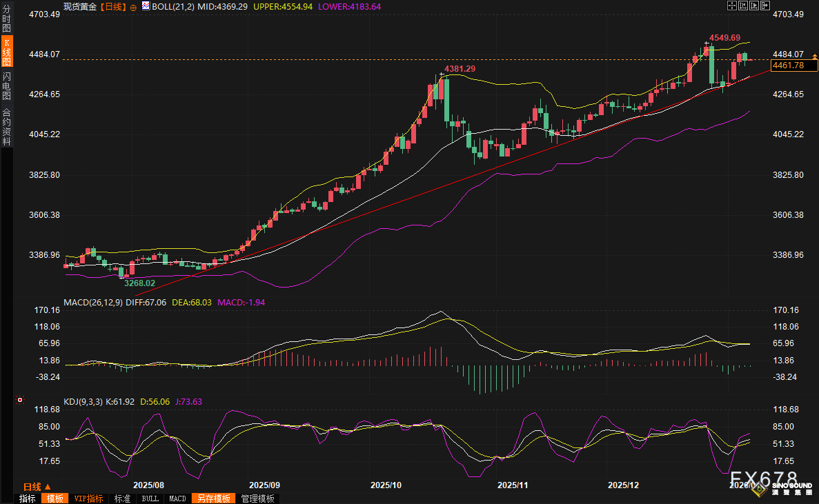Click the KDJ(9,3,3) indicator label
The width and height of the screenshot is (819, 504).
click(x=83, y=401)
